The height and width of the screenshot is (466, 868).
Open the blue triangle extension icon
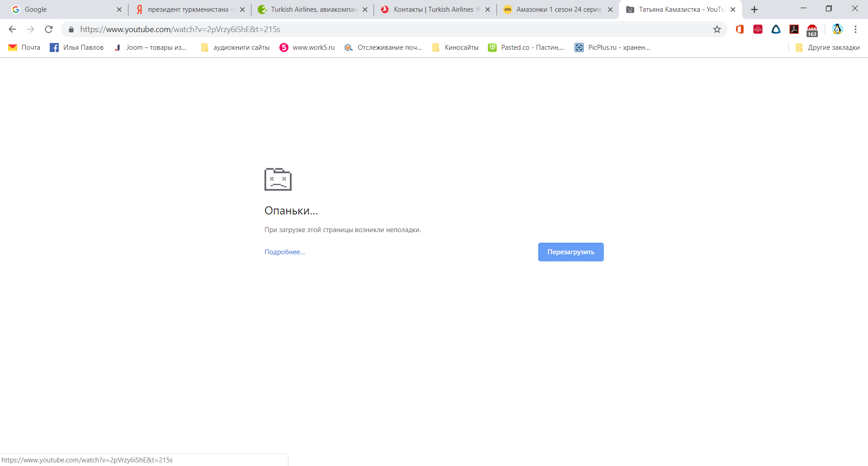(x=776, y=29)
